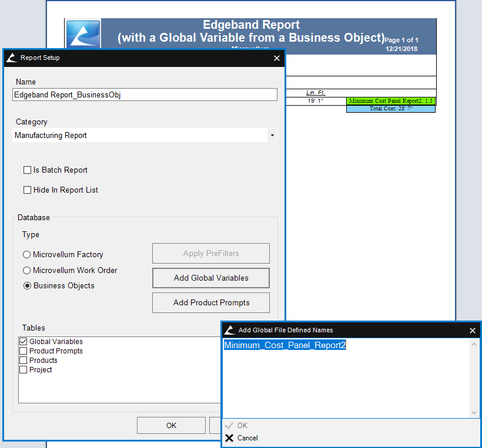Click the Page 1 of 1 text in report header

pos(401,40)
